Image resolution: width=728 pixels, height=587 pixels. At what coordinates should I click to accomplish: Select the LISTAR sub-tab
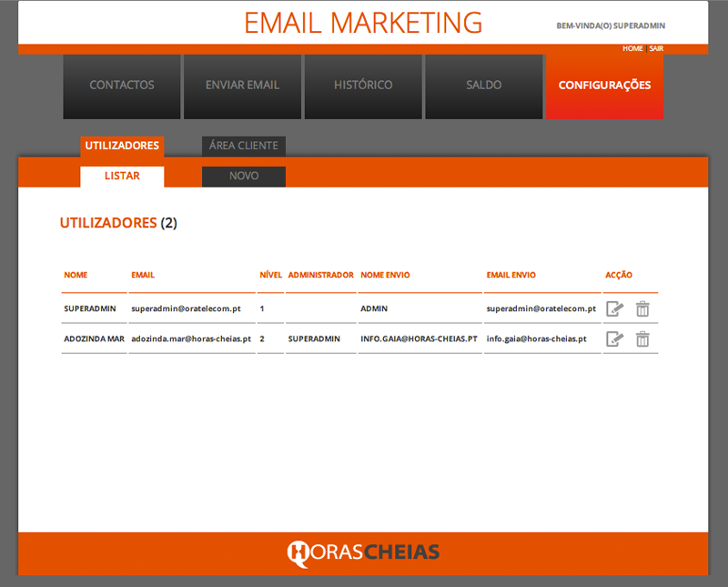122,176
